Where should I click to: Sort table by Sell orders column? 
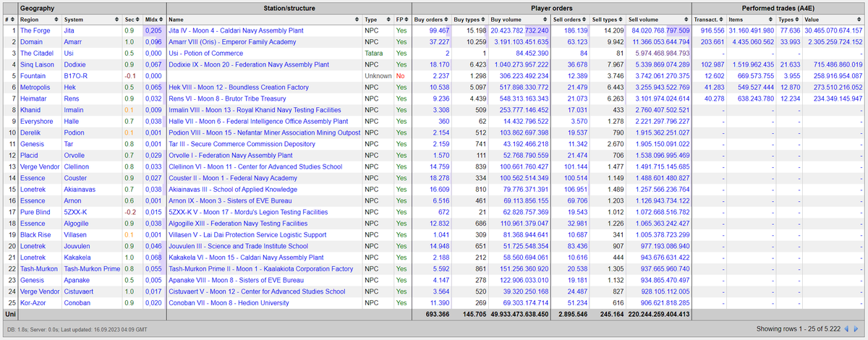(569, 19)
